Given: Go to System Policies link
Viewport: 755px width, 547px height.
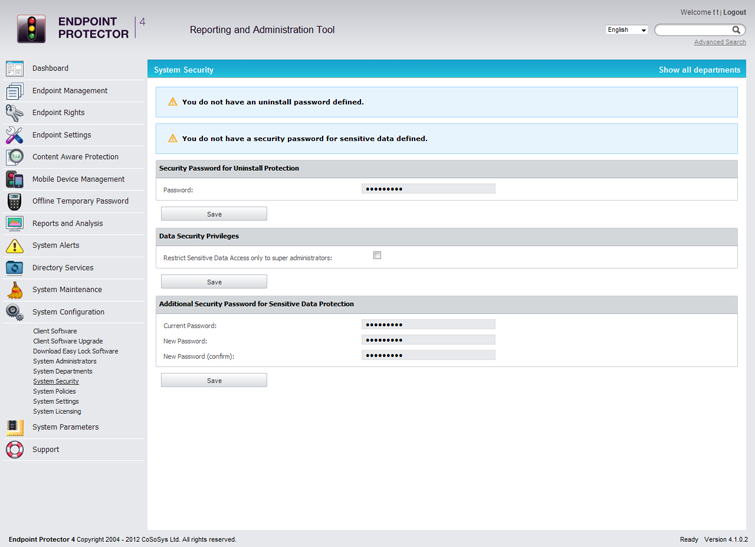Looking at the screenshot, I should pyautogui.click(x=54, y=392).
